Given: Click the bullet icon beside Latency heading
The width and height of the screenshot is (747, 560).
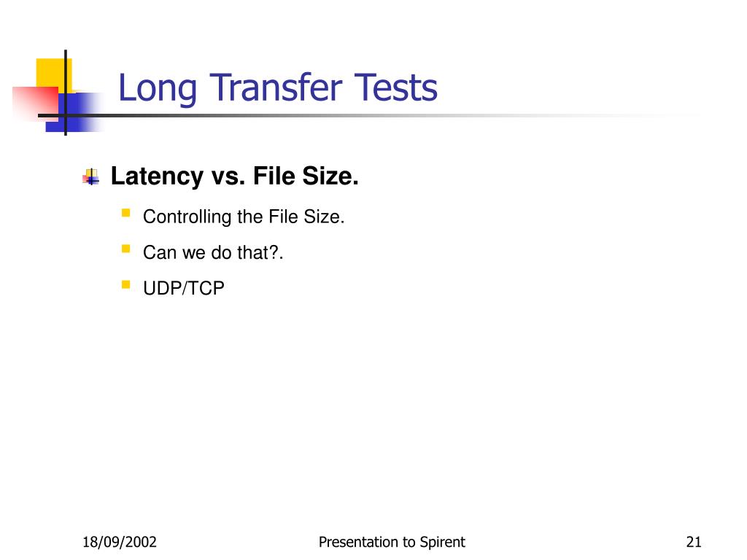Looking at the screenshot, I should point(90,176).
